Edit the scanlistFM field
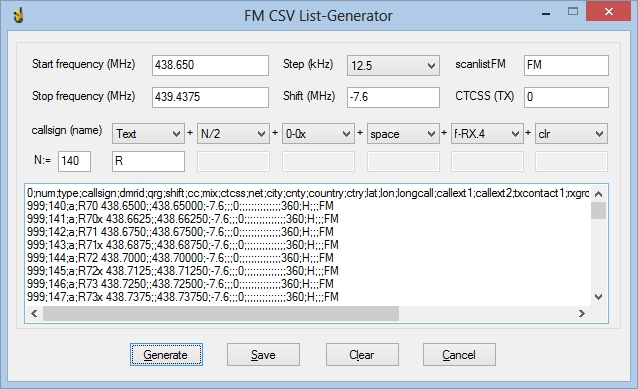The width and height of the screenshot is (638, 389). [x=566, y=65]
